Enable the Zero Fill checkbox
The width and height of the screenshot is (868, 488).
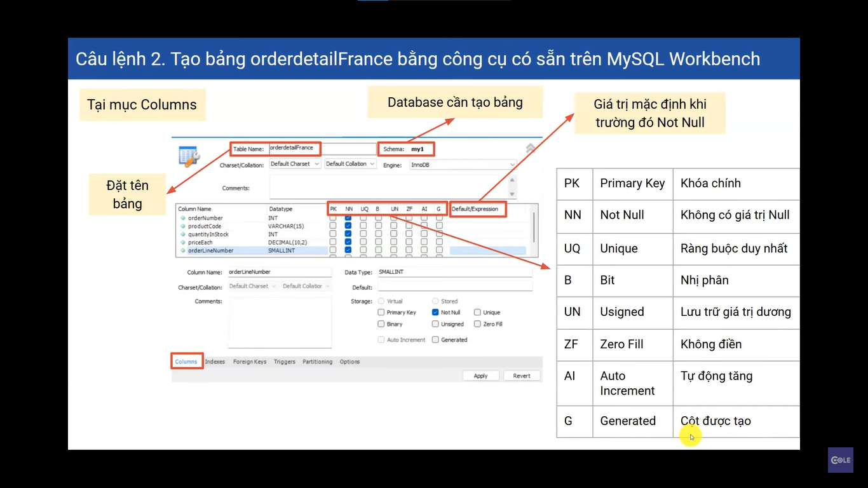[477, 324]
